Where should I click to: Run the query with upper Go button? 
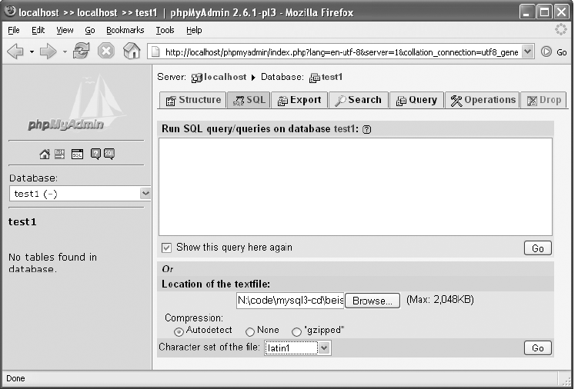tap(538, 248)
